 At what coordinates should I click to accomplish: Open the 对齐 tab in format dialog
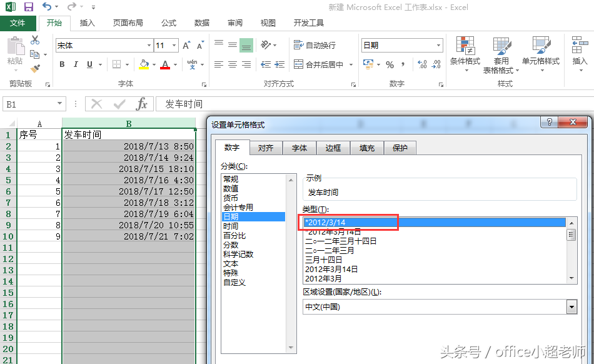click(x=266, y=148)
